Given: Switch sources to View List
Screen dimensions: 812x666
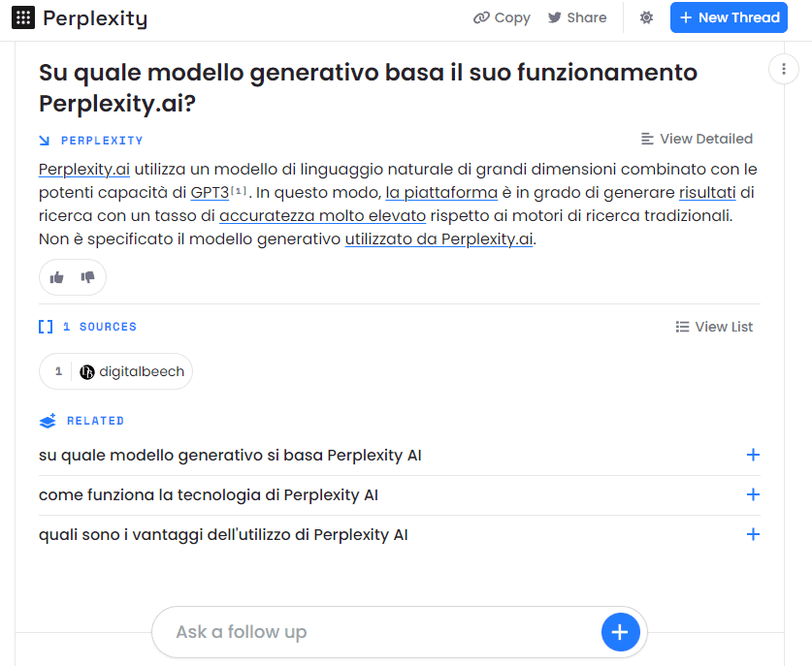Looking at the screenshot, I should point(714,327).
